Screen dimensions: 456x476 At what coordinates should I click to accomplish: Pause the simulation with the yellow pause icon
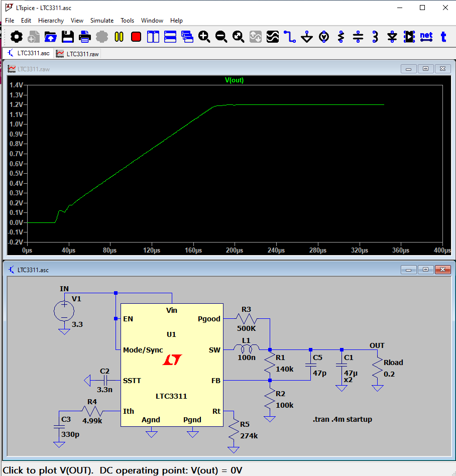pos(119,37)
